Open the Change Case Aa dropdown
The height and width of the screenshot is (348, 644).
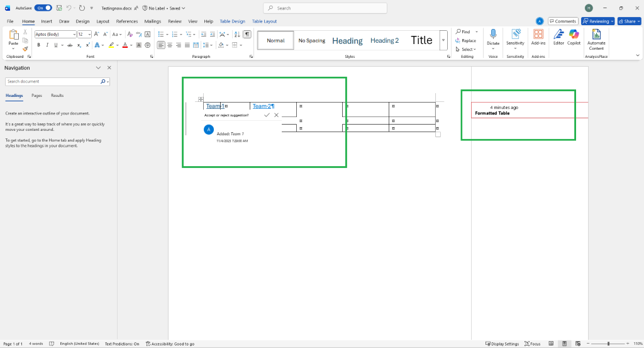(116, 35)
